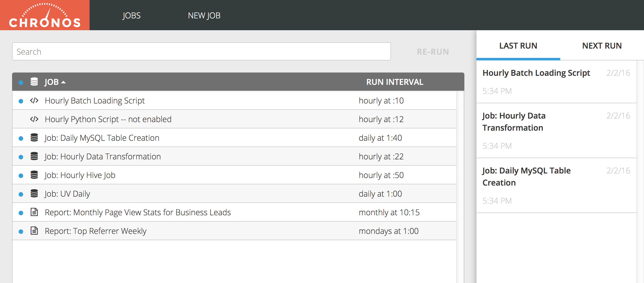Screen dimensions: 644x283
Task: Open JOBS in top navigation
Action: point(131,16)
